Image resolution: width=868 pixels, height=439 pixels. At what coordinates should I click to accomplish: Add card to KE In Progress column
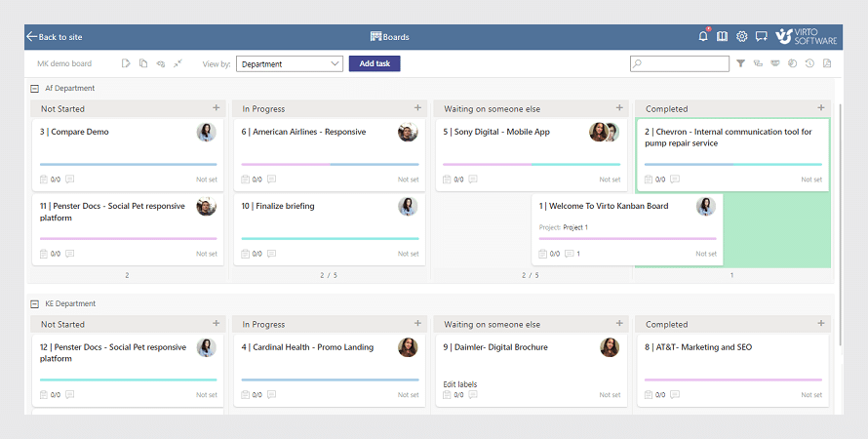tap(418, 323)
